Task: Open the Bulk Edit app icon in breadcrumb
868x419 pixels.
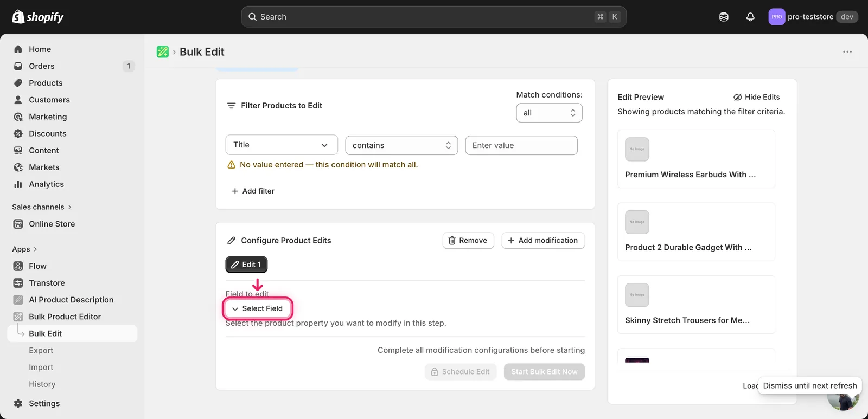Action: tap(163, 51)
